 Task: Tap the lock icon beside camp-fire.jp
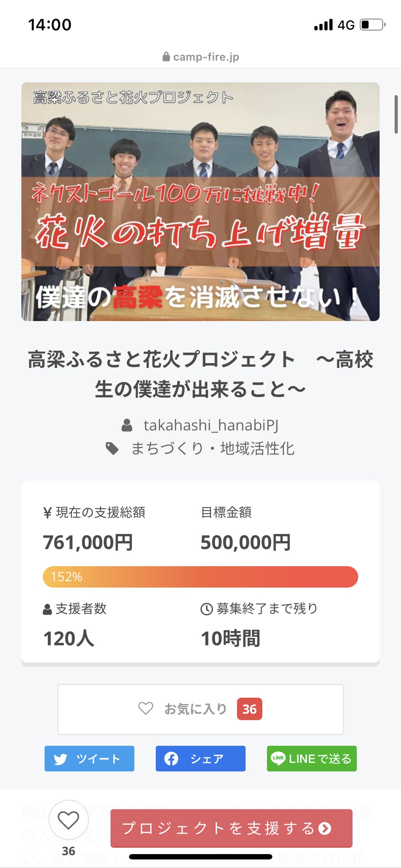(166, 57)
